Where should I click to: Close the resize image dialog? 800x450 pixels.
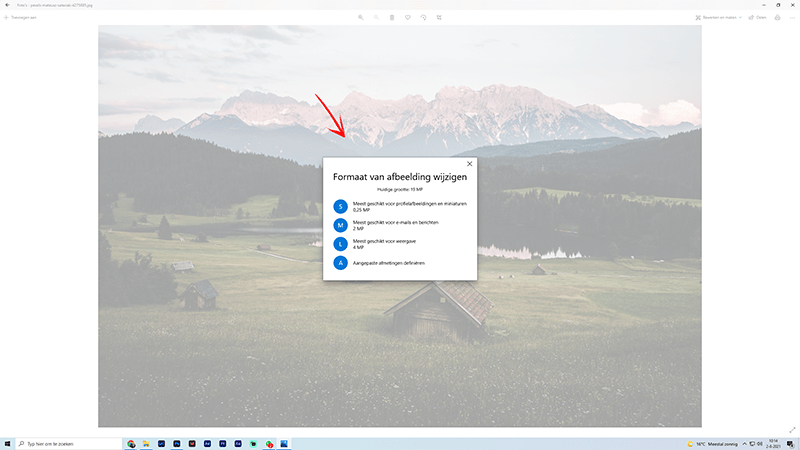(x=469, y=164)
